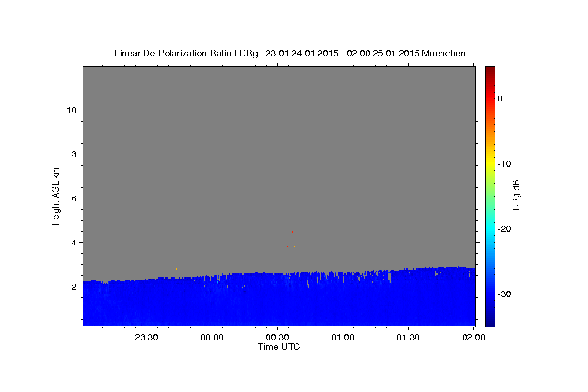Click the red data speck near 11 km

(220, 90)
